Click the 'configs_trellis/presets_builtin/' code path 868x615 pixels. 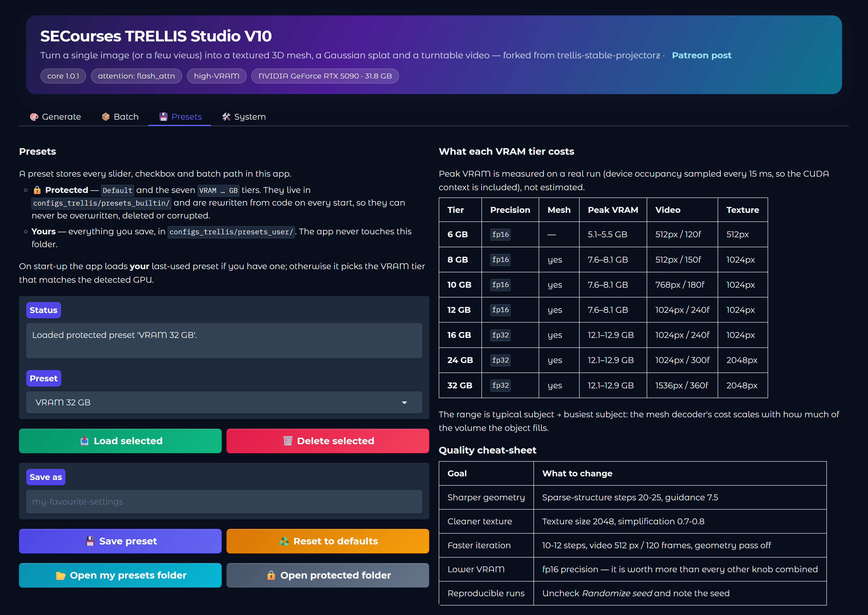tap(101, 203)
